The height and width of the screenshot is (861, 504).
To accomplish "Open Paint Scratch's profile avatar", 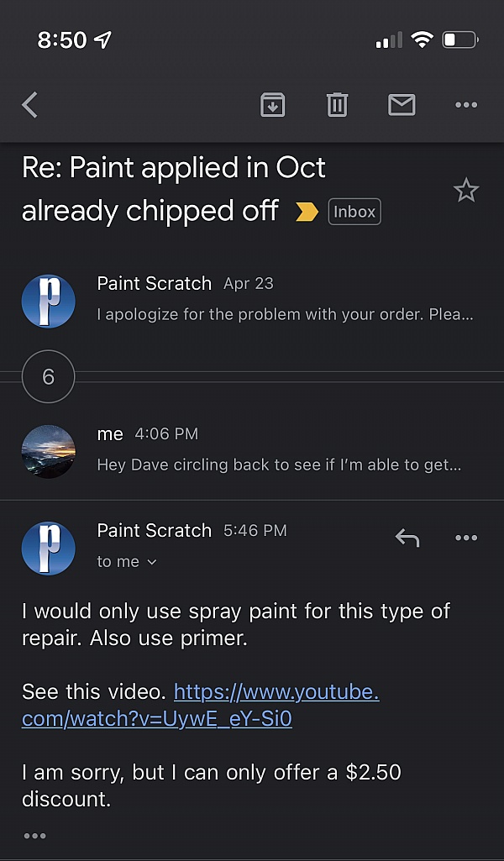I will click(48, 548).
